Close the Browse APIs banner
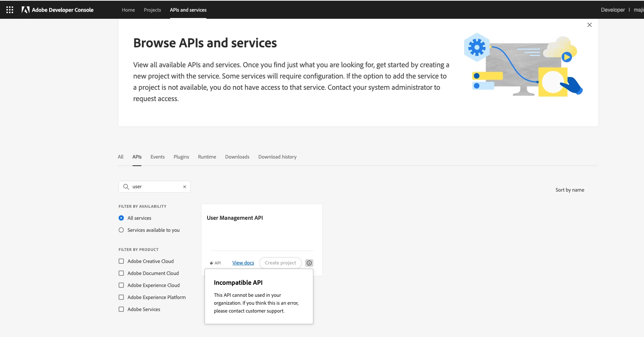The image size is (644, 337). tap(590, 25)
